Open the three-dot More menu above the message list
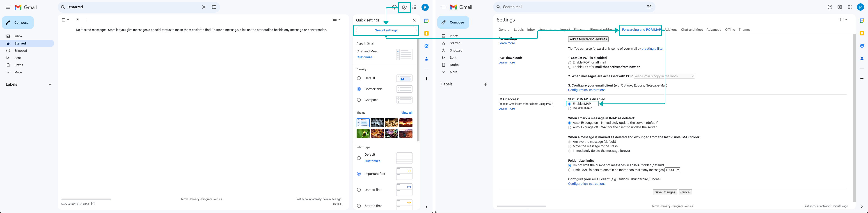 86,20
